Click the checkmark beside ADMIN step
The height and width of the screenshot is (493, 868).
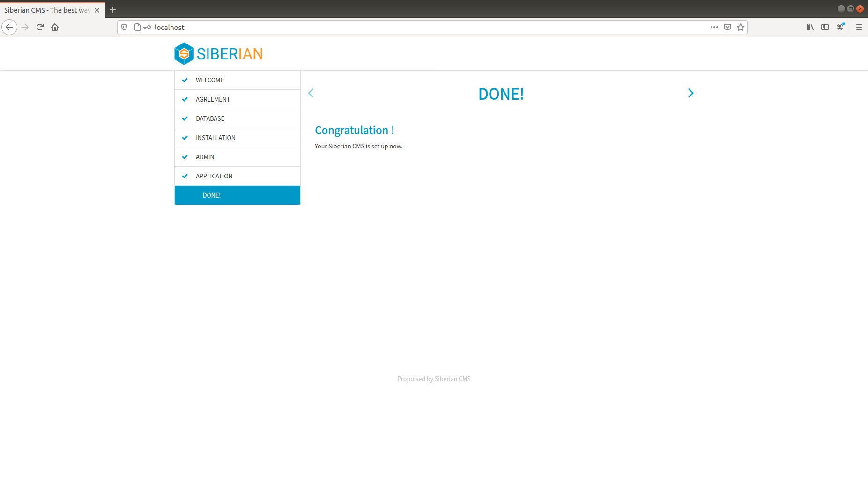point(185,157)
